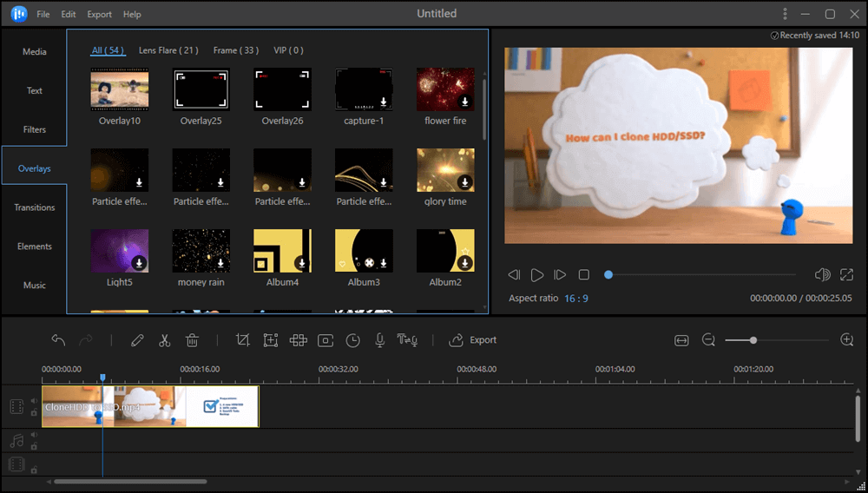Switch to the Filters panel

[x=35, y=129]
